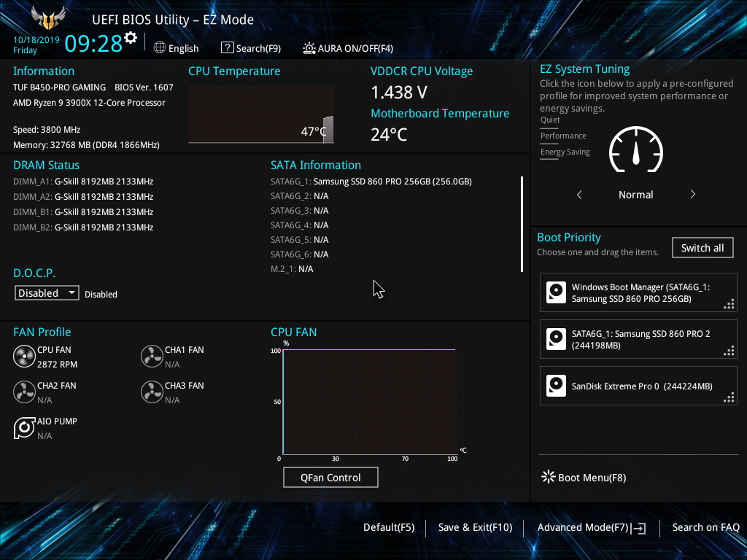The width and height of the screenshot is (747, 560).
Task: Click drag handle on Windows Boot Manager entry
Action: coord(729,304)
